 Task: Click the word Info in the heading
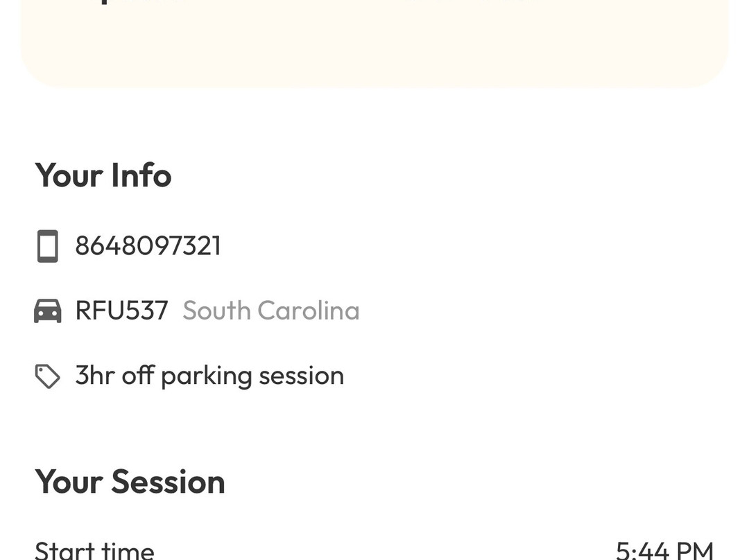point(141,175)
